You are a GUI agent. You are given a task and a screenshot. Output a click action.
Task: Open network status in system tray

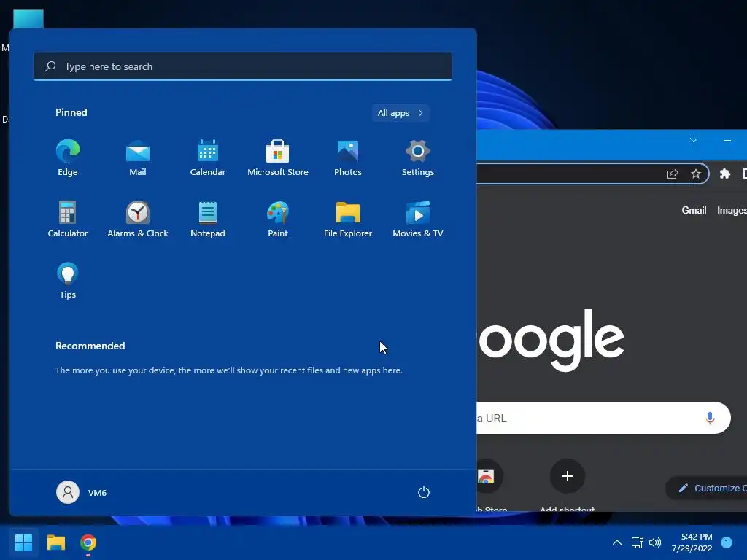tap(637, 542)
